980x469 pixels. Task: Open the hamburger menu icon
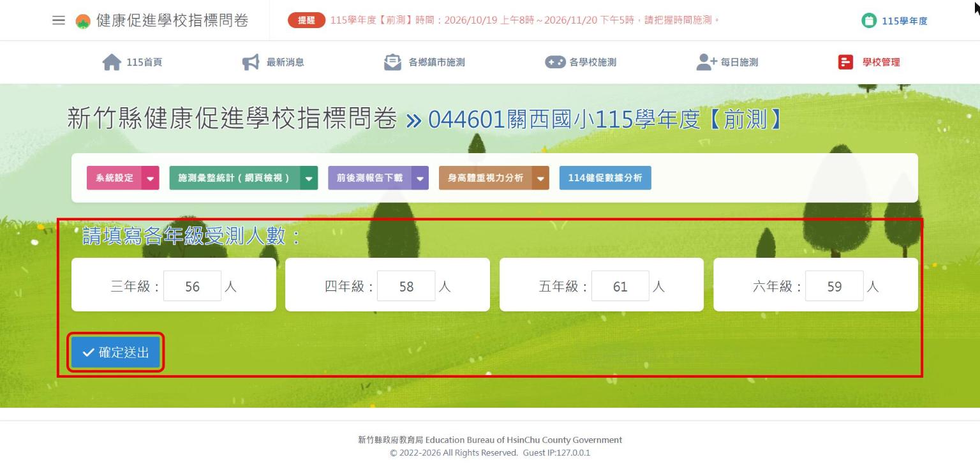click(x=59, y=20)
